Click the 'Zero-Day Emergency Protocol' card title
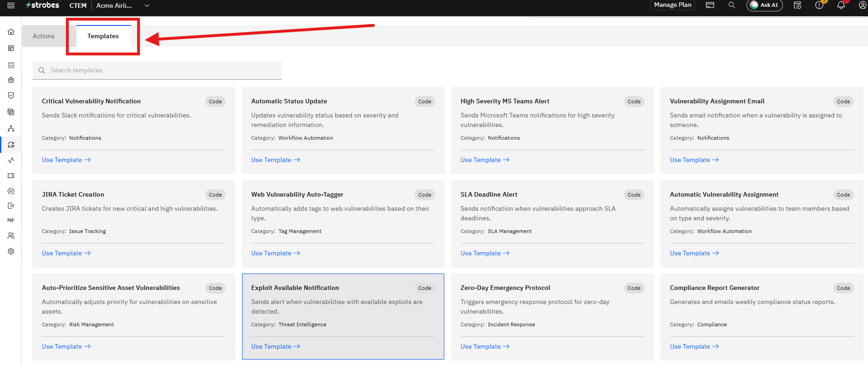The image size is (868, 365). pyautogui.click(x=505, y=288)
